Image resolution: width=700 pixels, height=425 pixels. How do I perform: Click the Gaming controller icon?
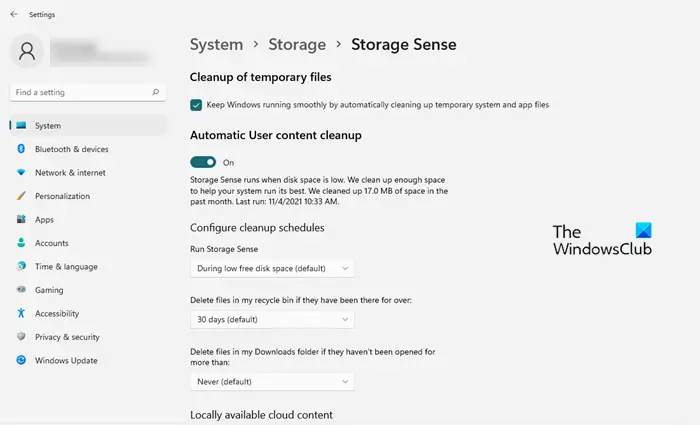pyautogui.click(x=20, y=290)
